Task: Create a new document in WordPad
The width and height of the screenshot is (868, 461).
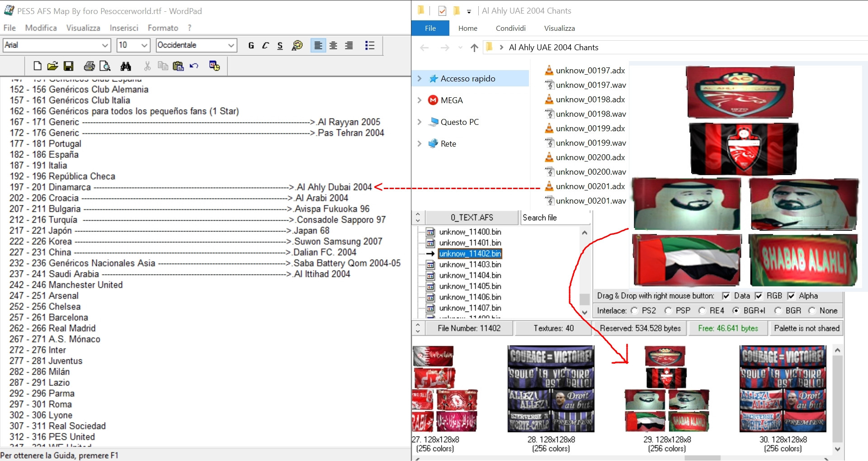Action: pyautogui.click(x=38, y=66)
